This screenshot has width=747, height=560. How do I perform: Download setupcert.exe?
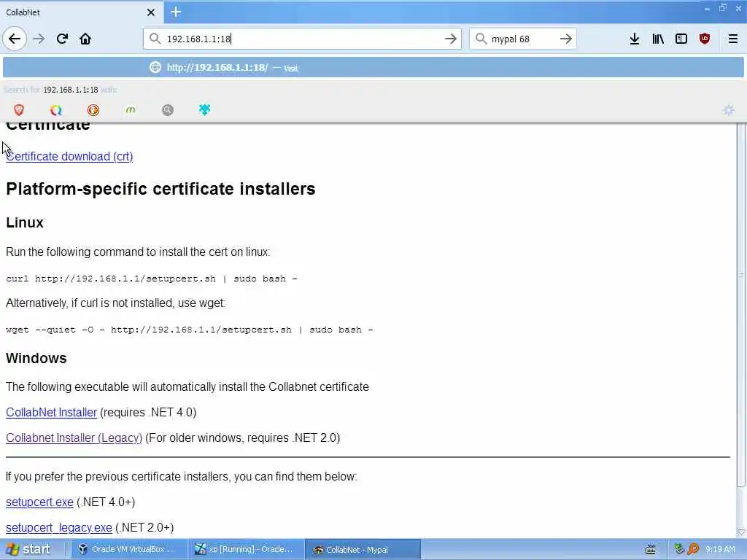[39, 502]
